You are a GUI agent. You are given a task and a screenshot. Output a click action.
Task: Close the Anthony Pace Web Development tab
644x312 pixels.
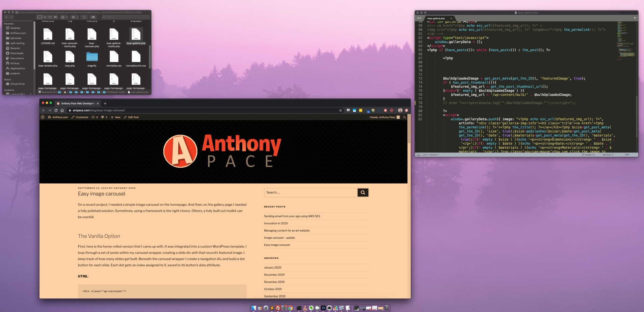point(98,103)
